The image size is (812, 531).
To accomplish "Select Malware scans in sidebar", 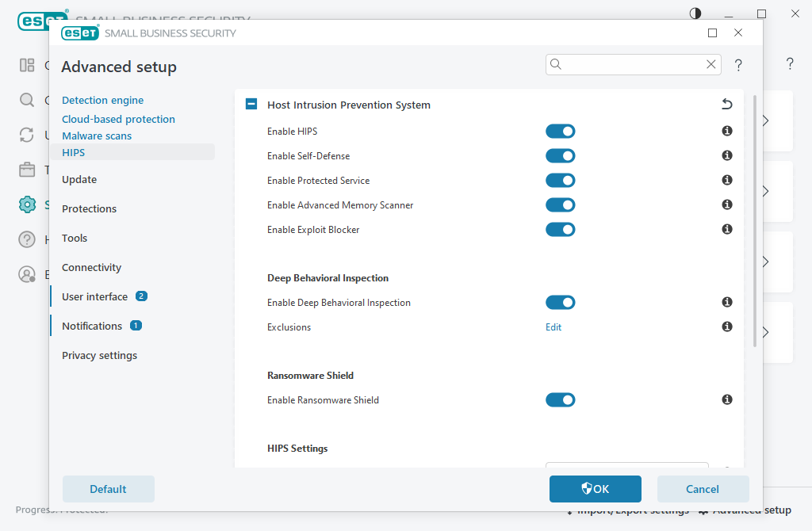I will coord(97,136).
